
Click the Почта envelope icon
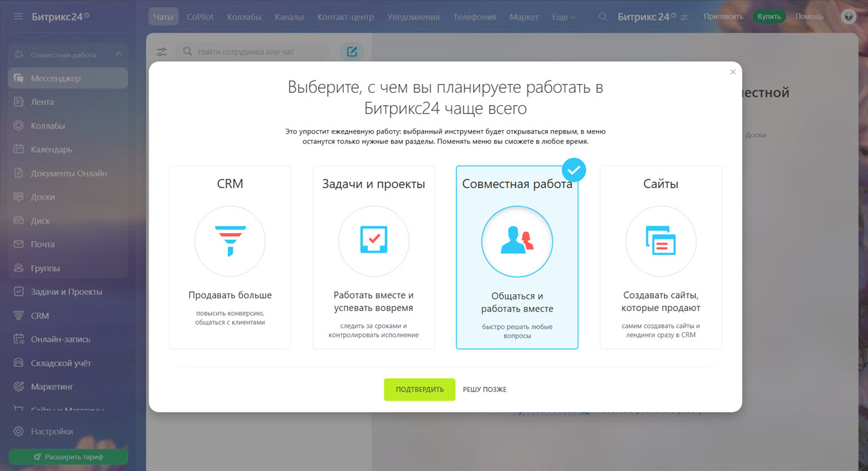click(19, 245)
